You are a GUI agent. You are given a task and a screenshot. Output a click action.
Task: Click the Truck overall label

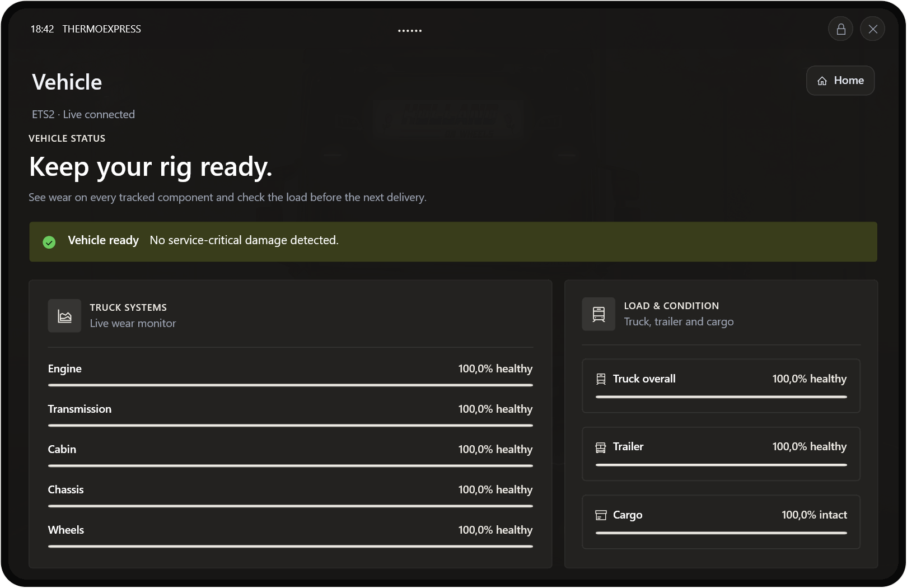(644, 379)
